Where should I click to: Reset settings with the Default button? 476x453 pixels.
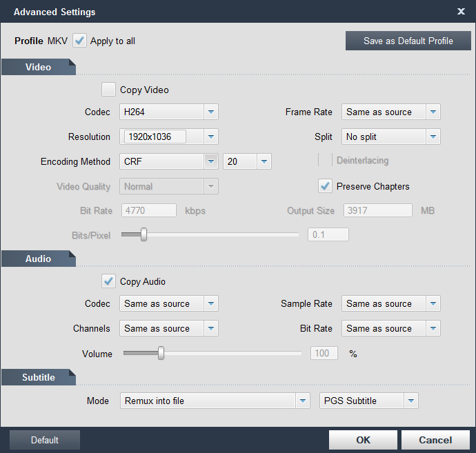[x=45, y=440]
